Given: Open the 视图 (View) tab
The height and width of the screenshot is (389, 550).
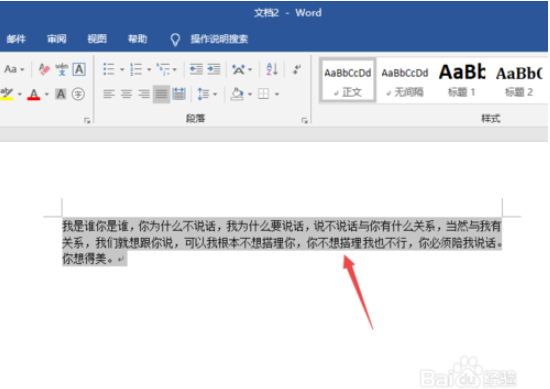Looking at the screenshot, I should (97, 39).
